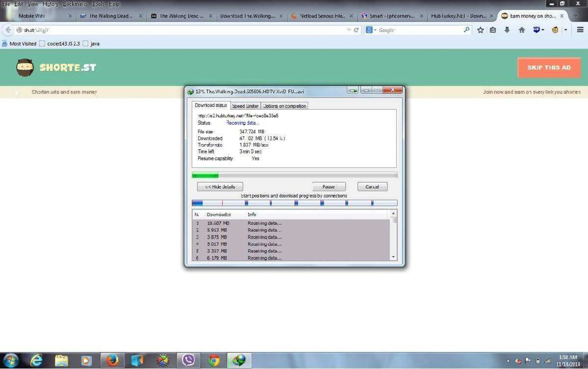588x369 pixels.
Task: Click the monkey face extension icon
Action: tap(555, 30)
